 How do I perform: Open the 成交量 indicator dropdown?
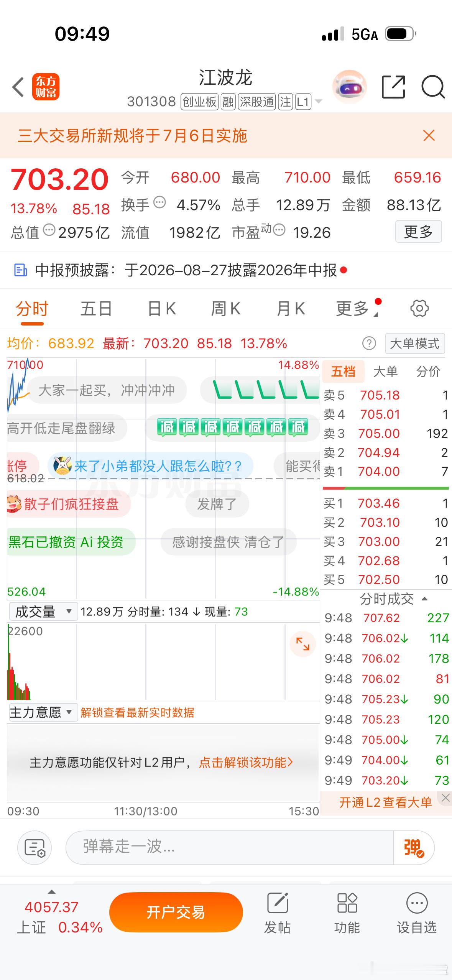[x=43, y=612]
